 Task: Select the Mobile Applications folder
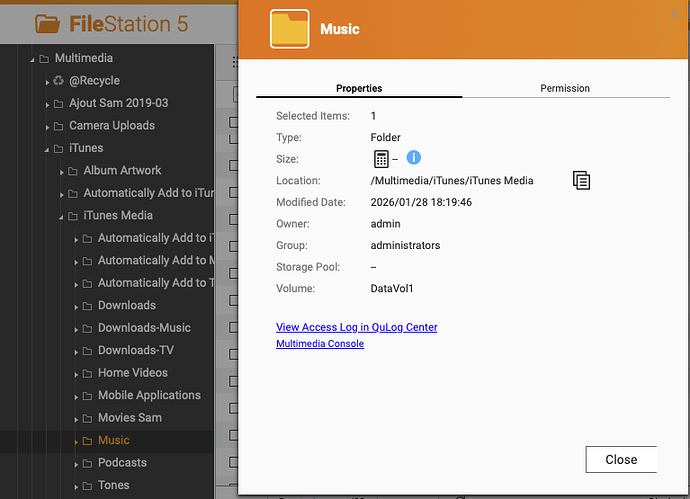pyautogui.click(x=149, y=395)
